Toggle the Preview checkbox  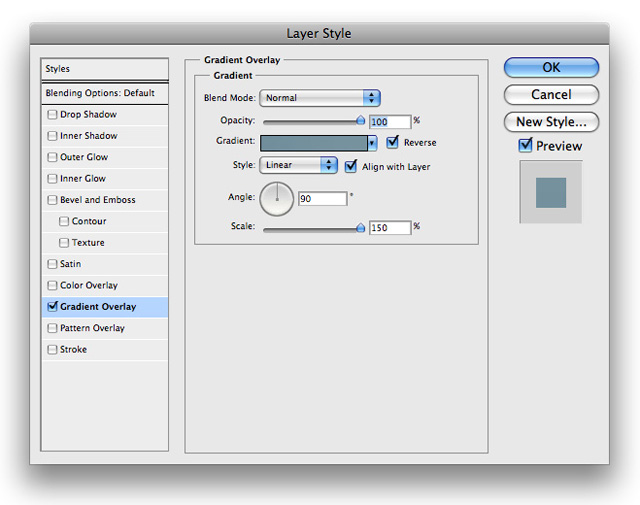coord(525,145)
